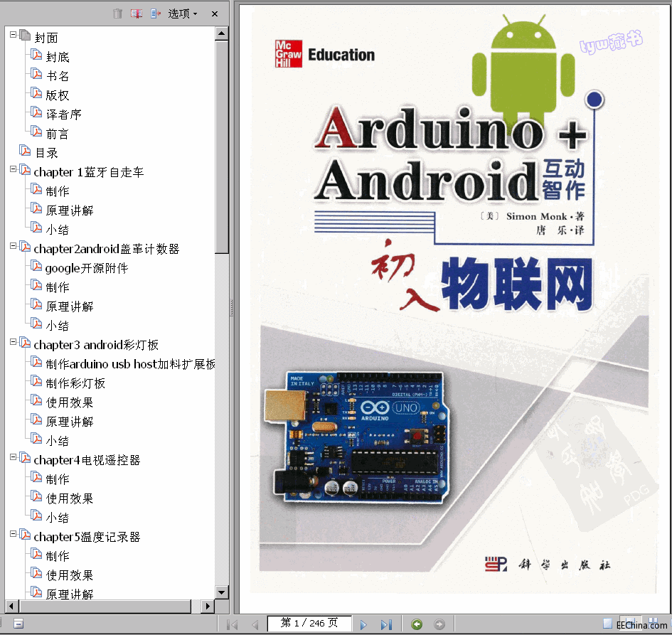Click the bookmark horizontal scrollbar thumb
The image size is (672, 635).
point(105,607)
